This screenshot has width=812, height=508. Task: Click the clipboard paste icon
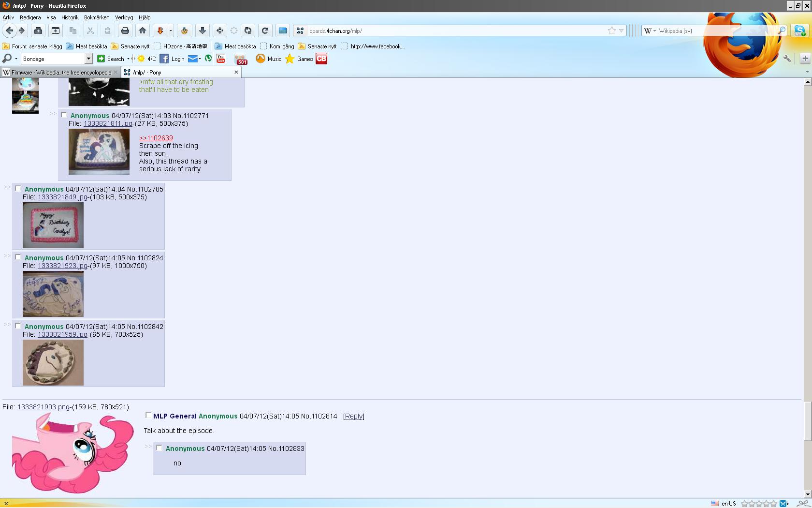pyautogui.click(x=108, y=30)
